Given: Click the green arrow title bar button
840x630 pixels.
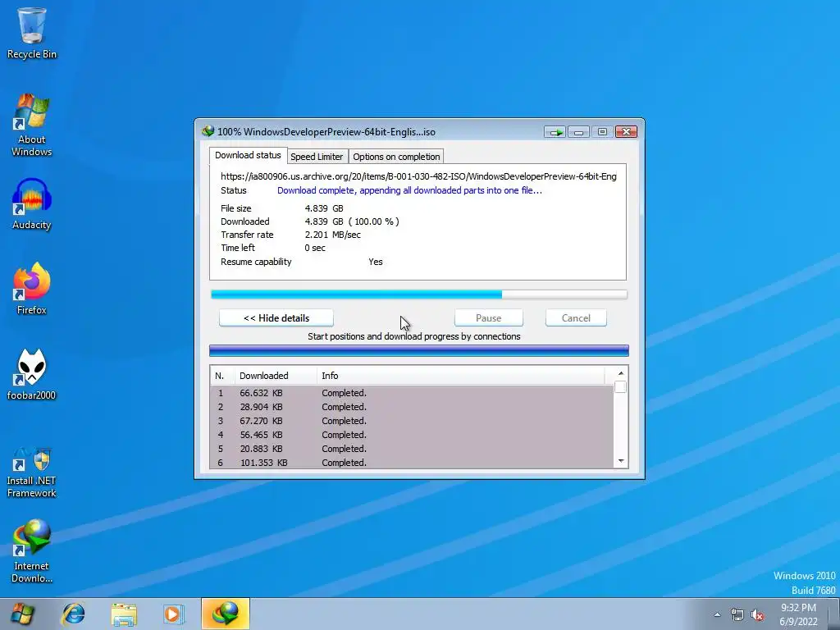Looking at the screenshot, I should pyautogui.click(x=555, y=132).
